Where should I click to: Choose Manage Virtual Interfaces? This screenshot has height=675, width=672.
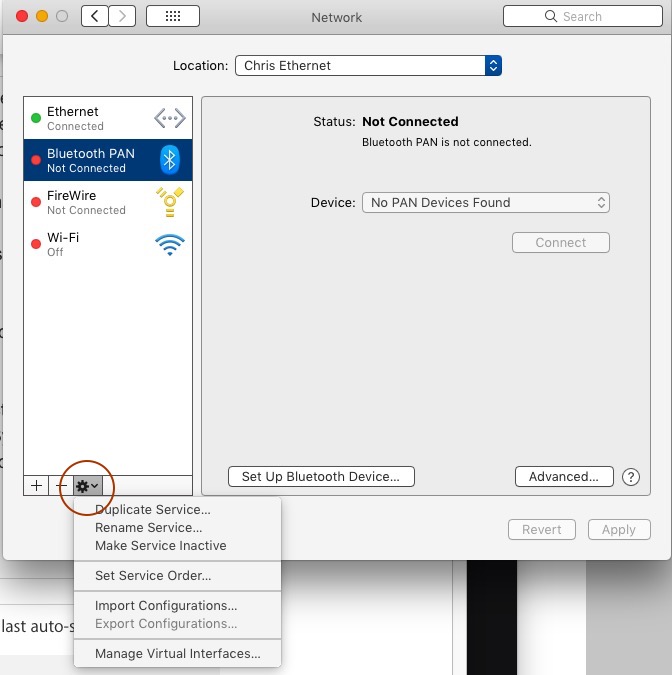pyautogui.click(x=177, y=653)
